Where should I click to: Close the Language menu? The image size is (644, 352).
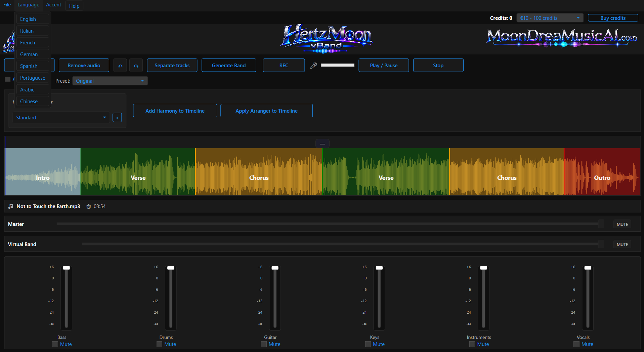click(28, 5)
